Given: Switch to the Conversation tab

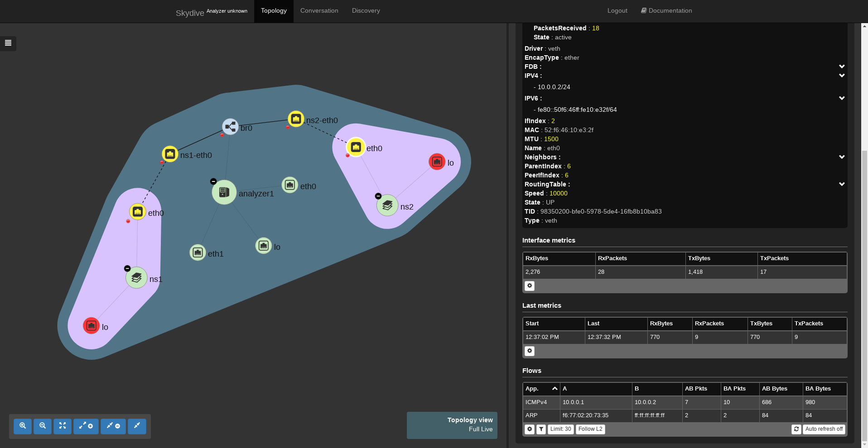Looking at the screenshot, I should click(319, 11).
